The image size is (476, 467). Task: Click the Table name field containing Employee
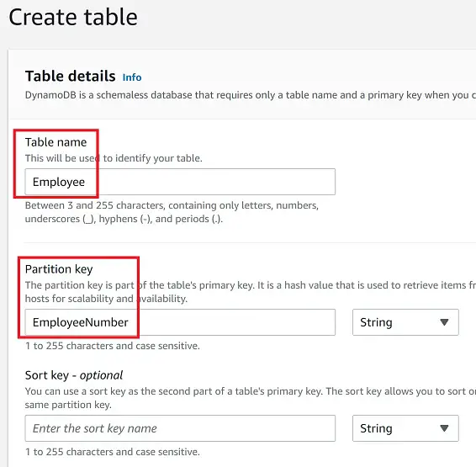click(x=180, y=182)
